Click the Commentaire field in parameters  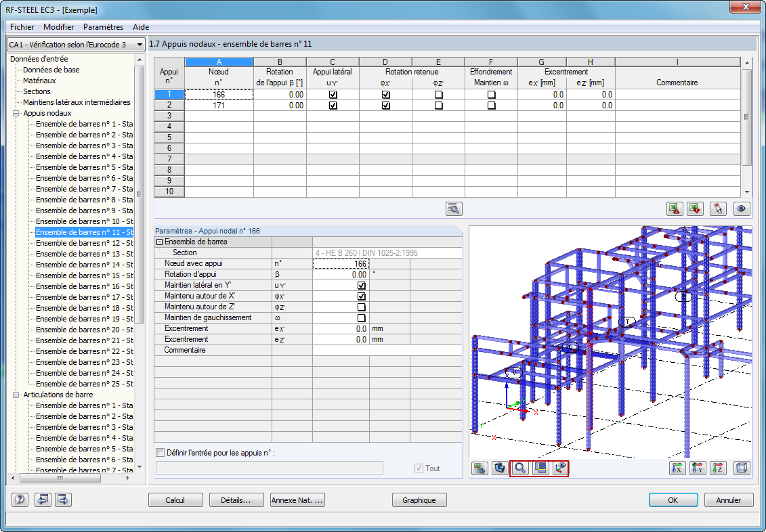[387, 350]
